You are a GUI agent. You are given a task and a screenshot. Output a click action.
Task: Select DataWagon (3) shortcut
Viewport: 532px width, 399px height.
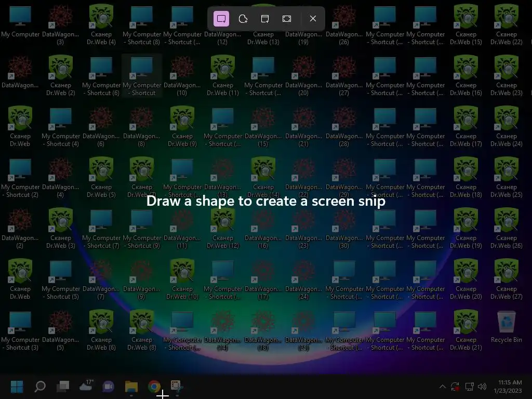[x=60, y=25]
